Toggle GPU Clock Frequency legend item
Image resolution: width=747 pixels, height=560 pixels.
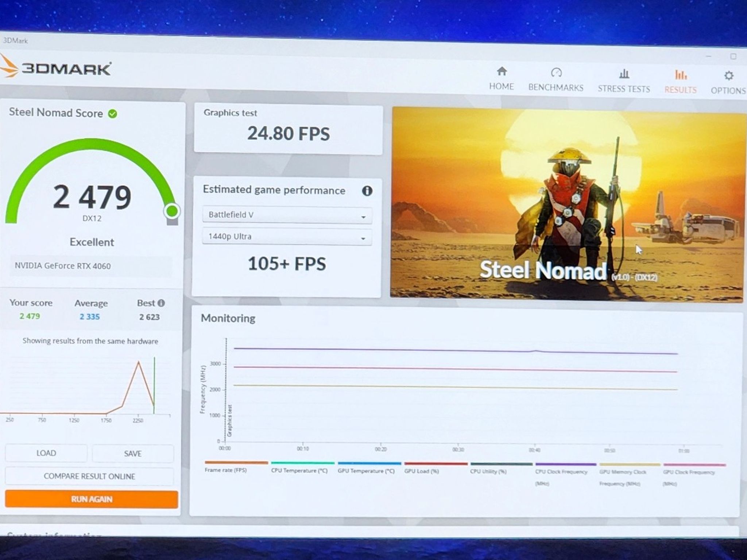(694, 475)
